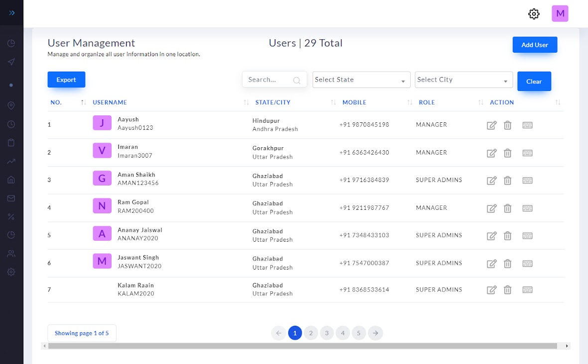Open the Select City dropdown

pos(463,80)
